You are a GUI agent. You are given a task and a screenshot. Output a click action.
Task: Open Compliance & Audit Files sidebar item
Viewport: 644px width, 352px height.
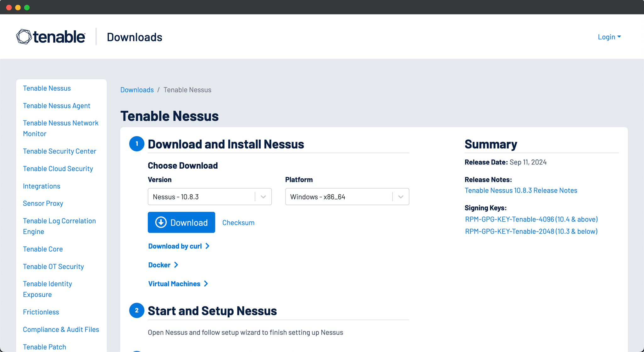61,329
